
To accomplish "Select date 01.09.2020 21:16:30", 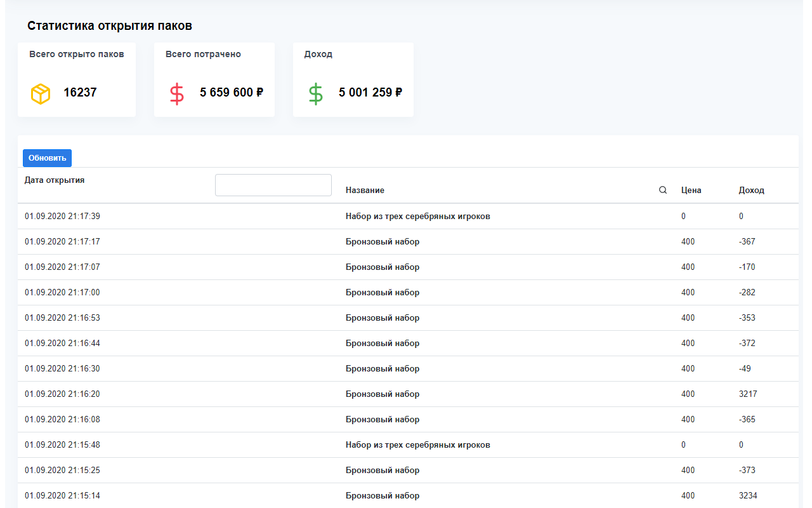I will tap(62, 368).
